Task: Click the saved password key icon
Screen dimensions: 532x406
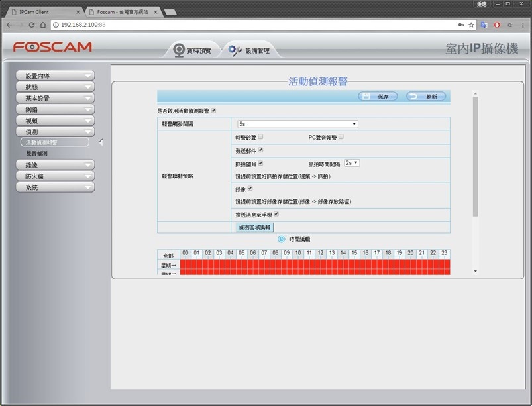Action: click(461, 25)
